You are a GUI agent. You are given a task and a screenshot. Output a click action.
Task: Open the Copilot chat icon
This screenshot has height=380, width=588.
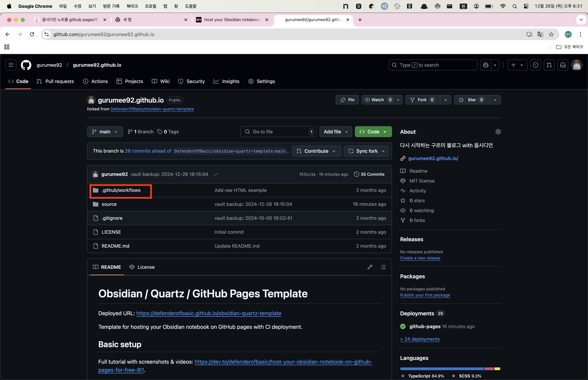pyautogui.click(x=486, y=65)
